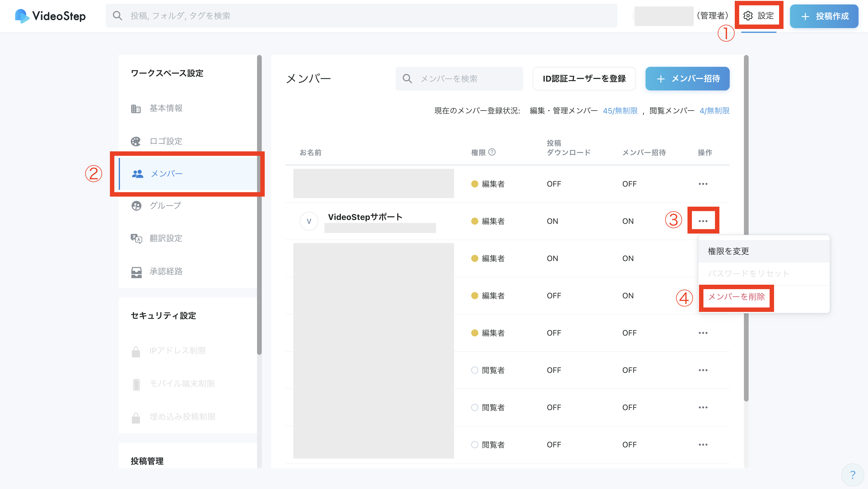Open グループ icon in sidebar
Viewport: 868px width, 489px height.
tap(136, 205)
